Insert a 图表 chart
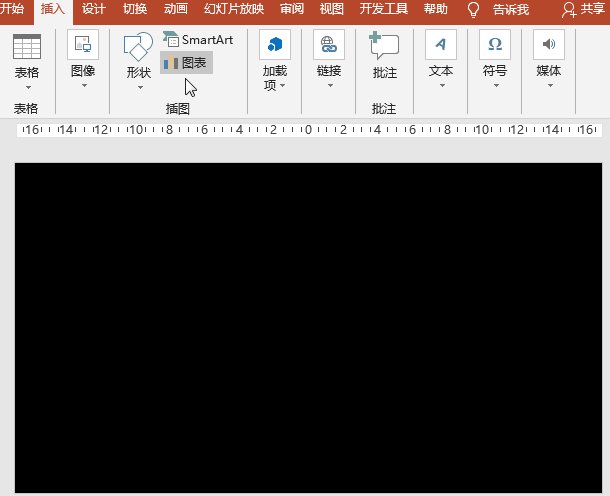 pyautogui.click(x=186, y=63)
